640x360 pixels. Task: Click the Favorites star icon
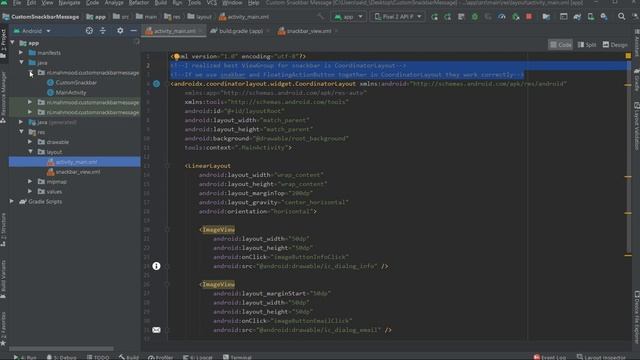[3, 343]
